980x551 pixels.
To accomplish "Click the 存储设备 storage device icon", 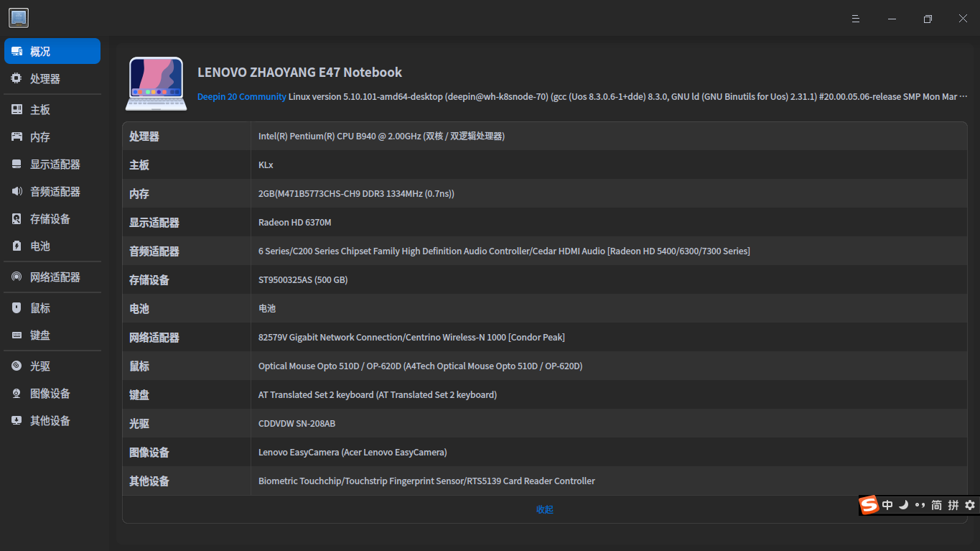I will tap(17, 219).
